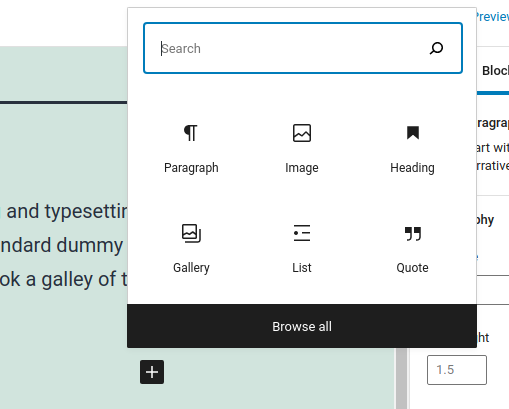
Task: Switch to the Block settings tab
Action: [495, 71]
